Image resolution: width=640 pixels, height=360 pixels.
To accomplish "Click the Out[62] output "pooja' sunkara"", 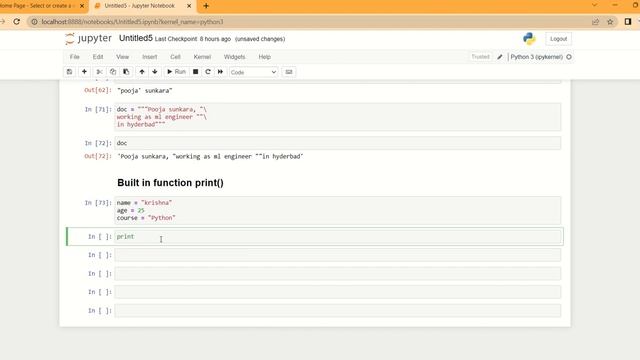I will click(x=144, y=91).
